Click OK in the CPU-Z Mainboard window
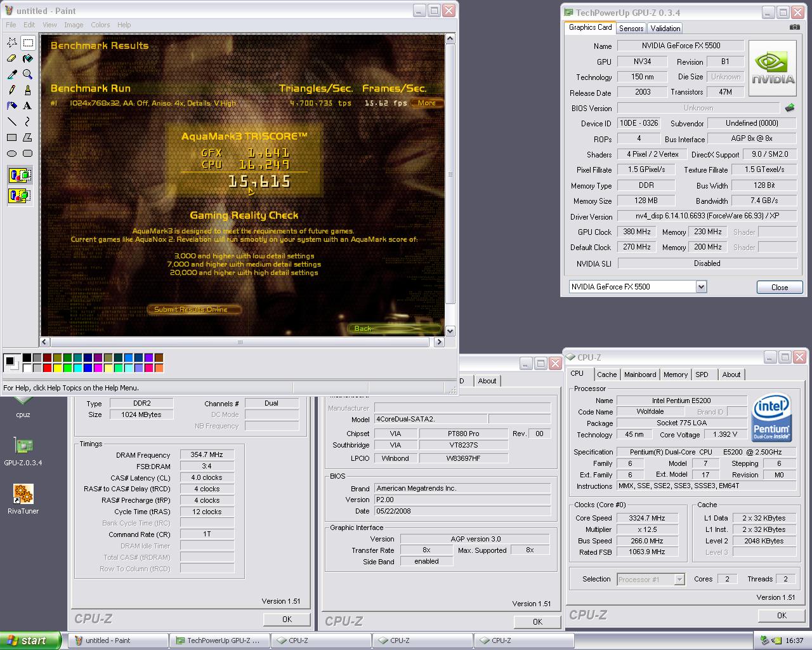Screen dimensions: 812x650 pos(537,621)
